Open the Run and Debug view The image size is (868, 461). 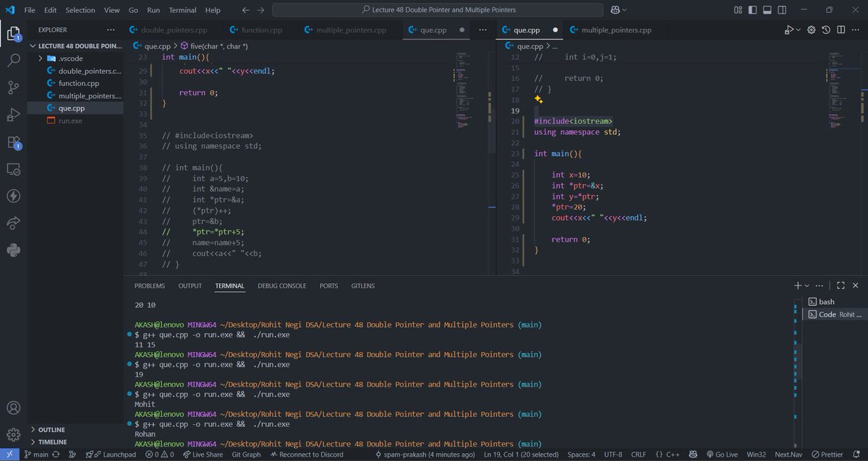[13, 115]
